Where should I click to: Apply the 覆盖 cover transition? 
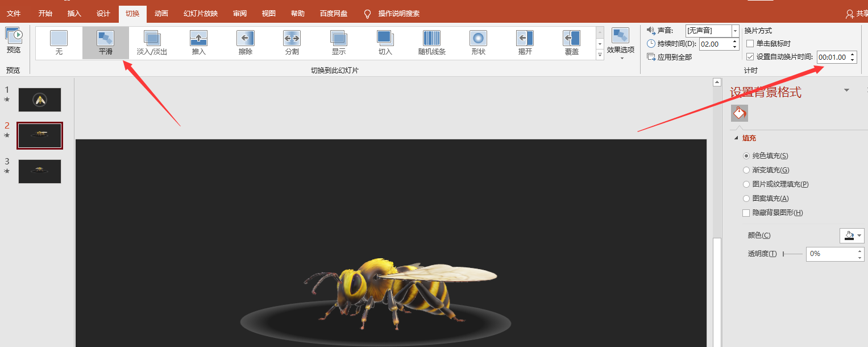coord(572,43)
